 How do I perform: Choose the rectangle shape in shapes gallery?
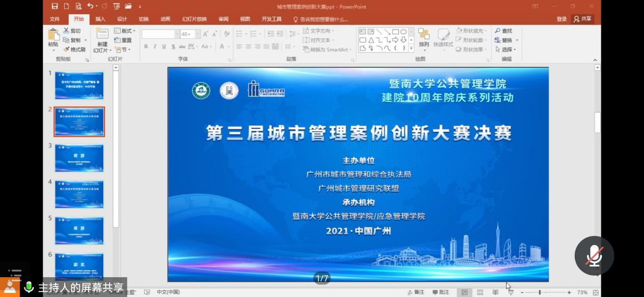pyautogui.click(x=395, y=32)
